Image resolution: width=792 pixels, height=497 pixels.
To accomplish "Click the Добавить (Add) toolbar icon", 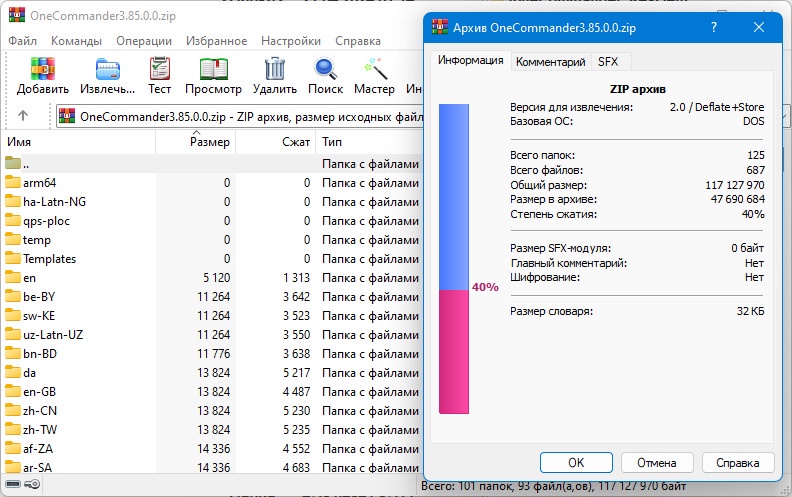I will (x=43, y=69).
